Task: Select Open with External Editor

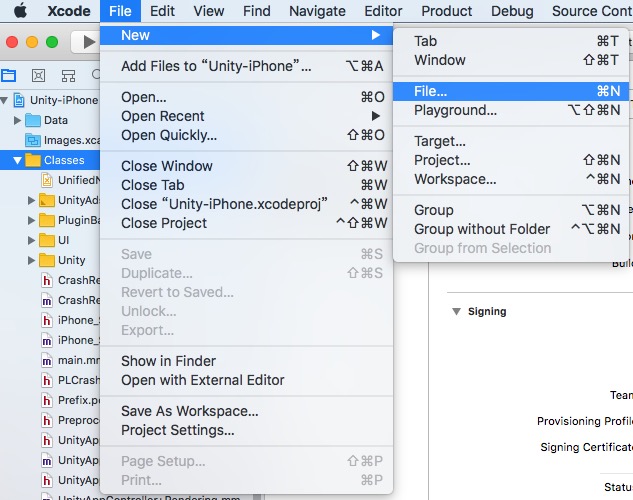Action: pyautogui.click(x=246, y=380)
